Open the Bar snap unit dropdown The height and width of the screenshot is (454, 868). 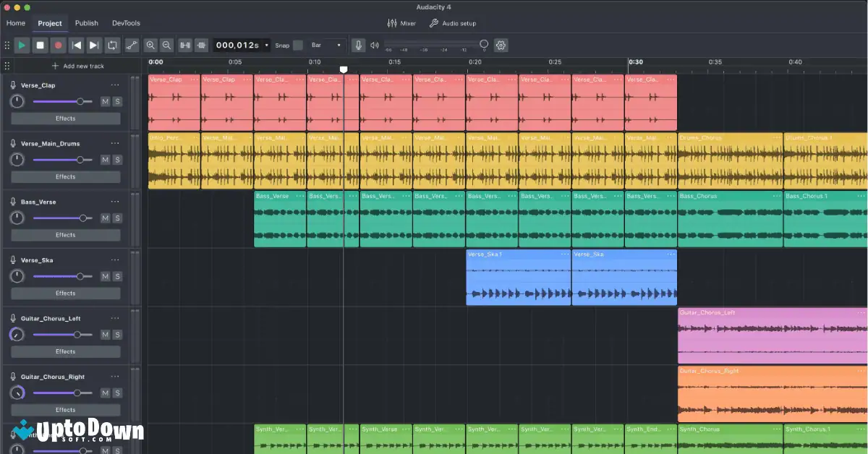point(325,45)
